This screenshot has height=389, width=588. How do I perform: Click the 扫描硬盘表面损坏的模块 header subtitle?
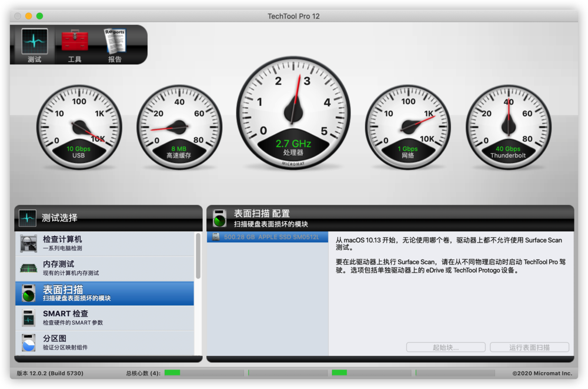(270, 224)
